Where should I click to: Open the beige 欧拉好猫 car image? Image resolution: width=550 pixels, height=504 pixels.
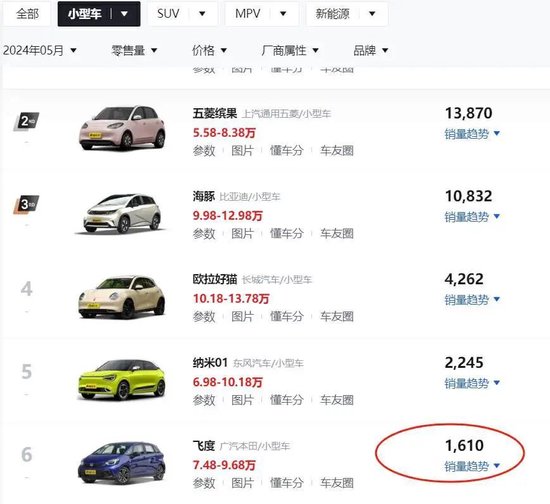click(x=122, y=297)
